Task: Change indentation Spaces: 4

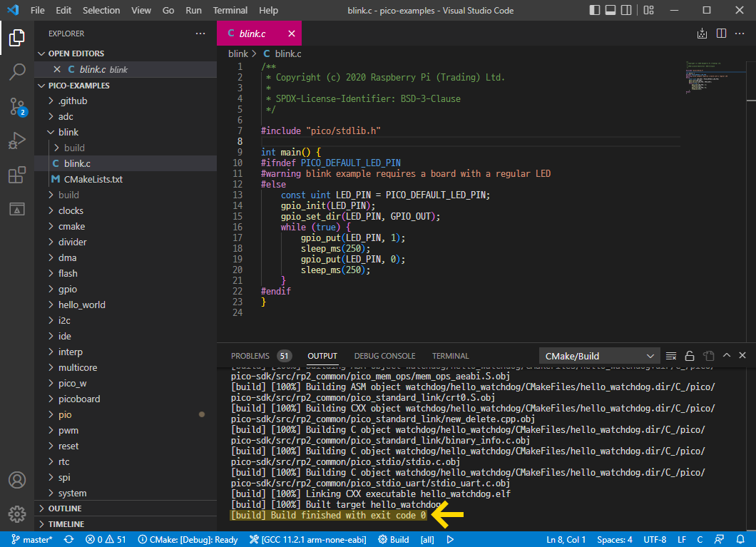Action: tap(615, 539)
